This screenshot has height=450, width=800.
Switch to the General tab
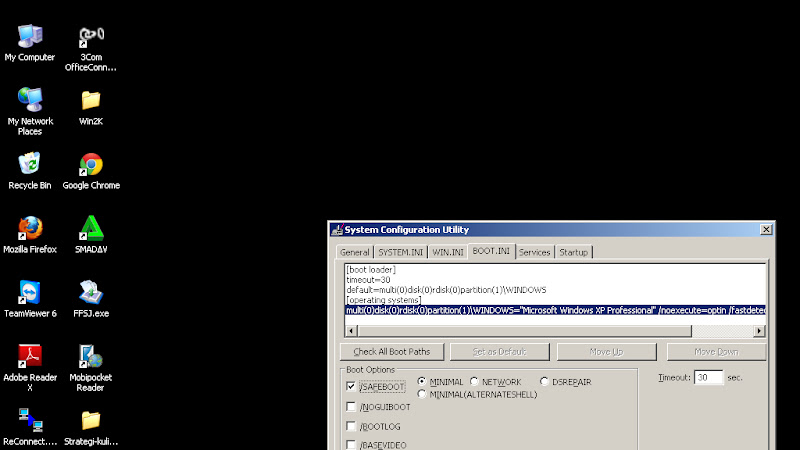click(355, 252)
